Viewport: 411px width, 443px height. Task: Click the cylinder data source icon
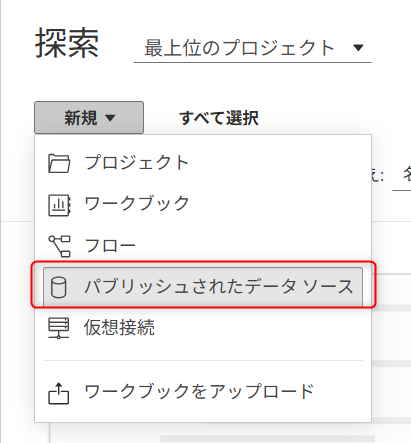(x=58, y=287)
